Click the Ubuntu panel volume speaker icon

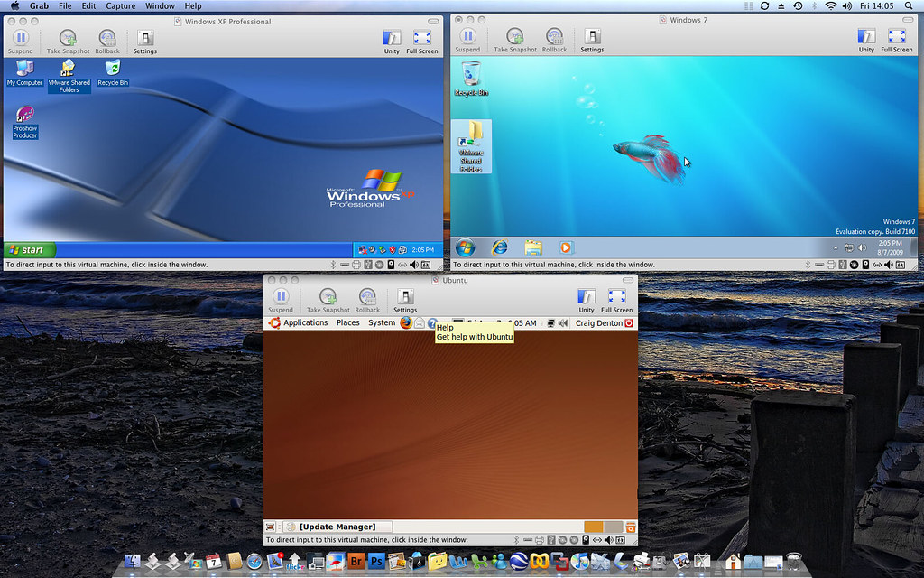point(563,322)
